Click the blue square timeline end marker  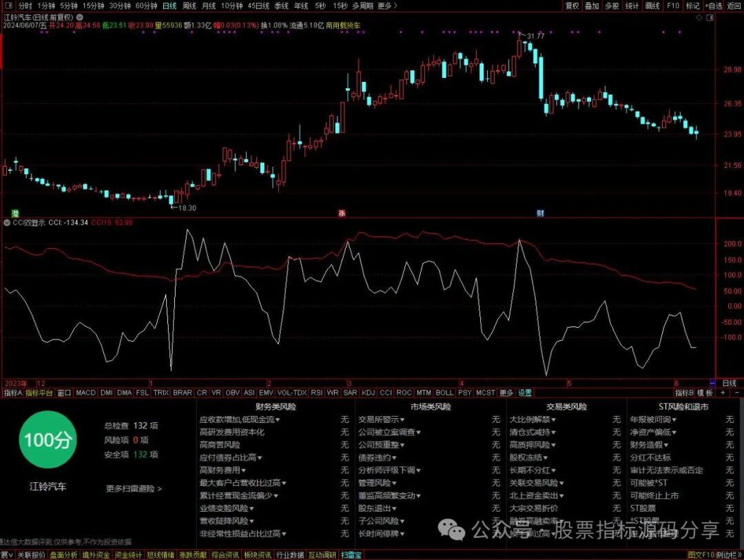pyautogui.click(x=712, y=383)
